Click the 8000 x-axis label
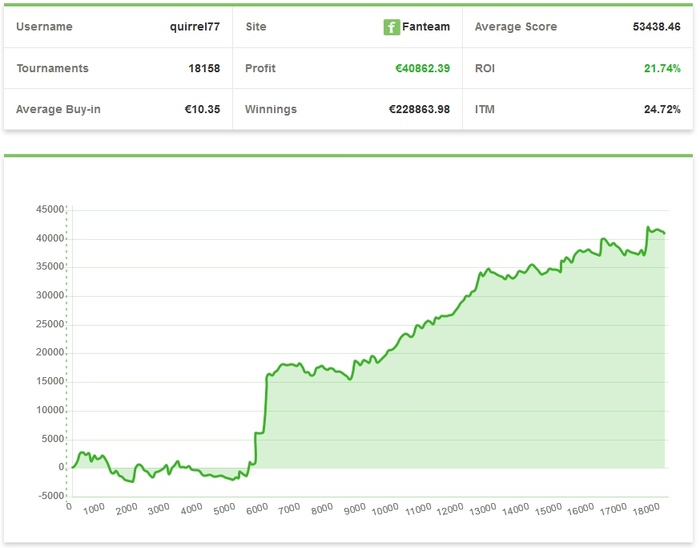Viewport: 700px width, 548px height. (322, 509)
